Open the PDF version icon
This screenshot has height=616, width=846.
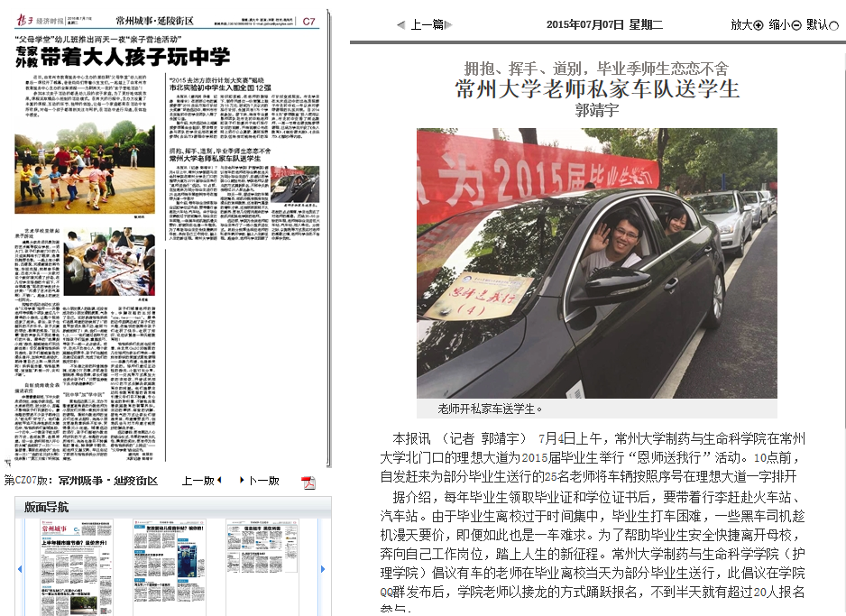[x=308, y=482]
